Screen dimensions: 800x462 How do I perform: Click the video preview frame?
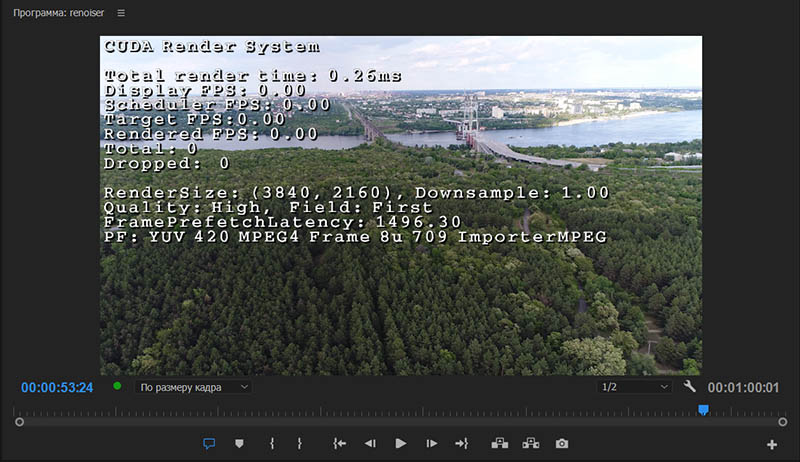pos(401,206)
